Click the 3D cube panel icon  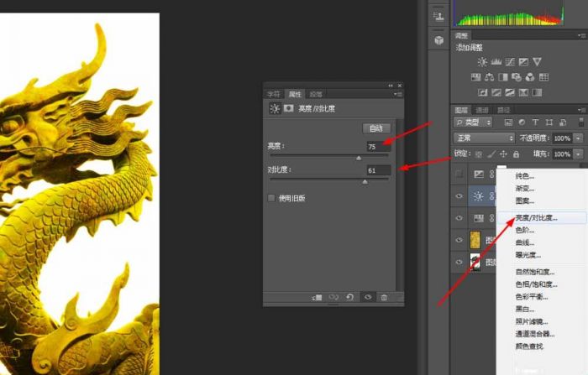(439, 40)
